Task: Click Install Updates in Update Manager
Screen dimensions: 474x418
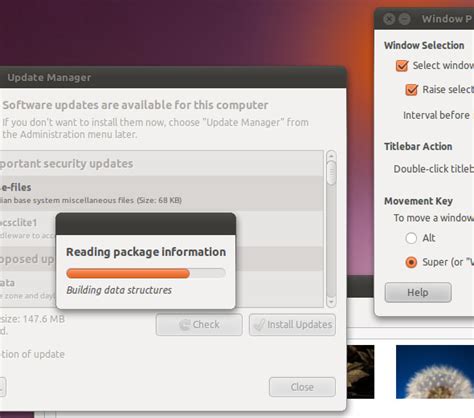Action: [292, 325]
